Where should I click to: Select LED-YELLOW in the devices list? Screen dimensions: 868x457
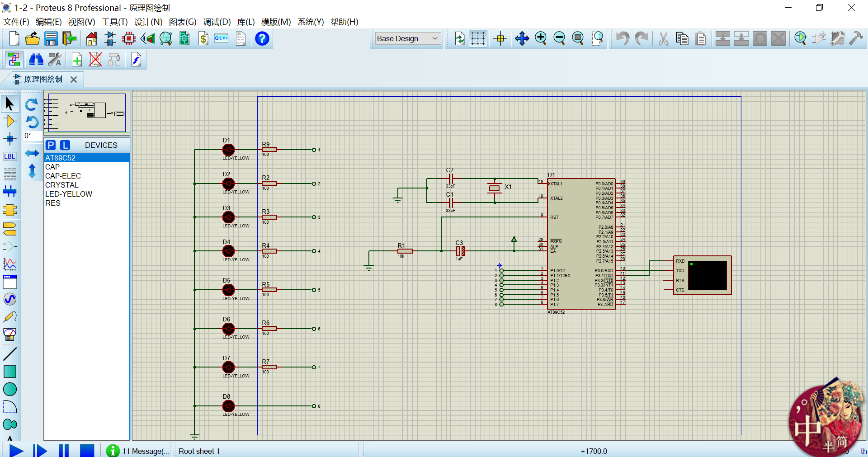(69, 194)
